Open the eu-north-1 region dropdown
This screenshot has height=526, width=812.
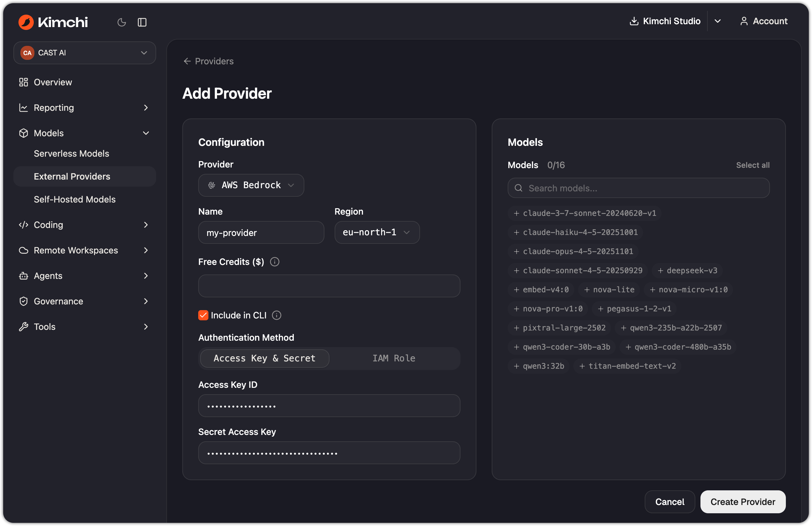(377, 232)
